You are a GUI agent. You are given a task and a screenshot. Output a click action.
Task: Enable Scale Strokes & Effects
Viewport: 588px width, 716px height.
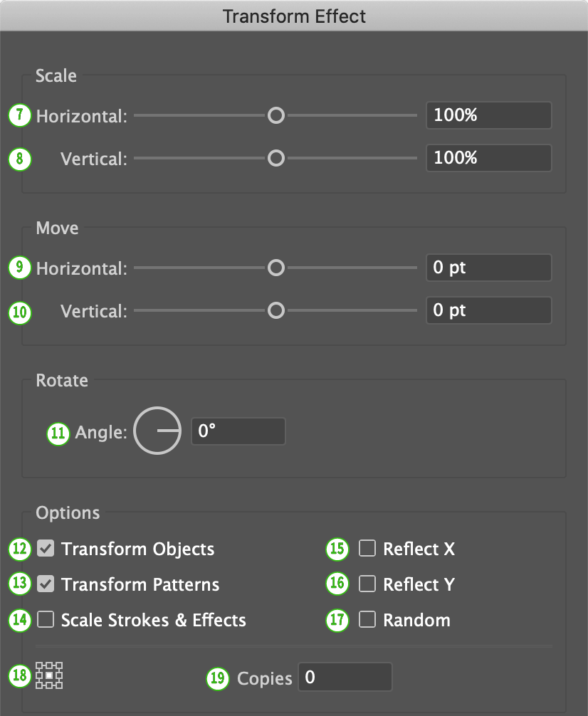pyautogui.click(x=46, y=619)
